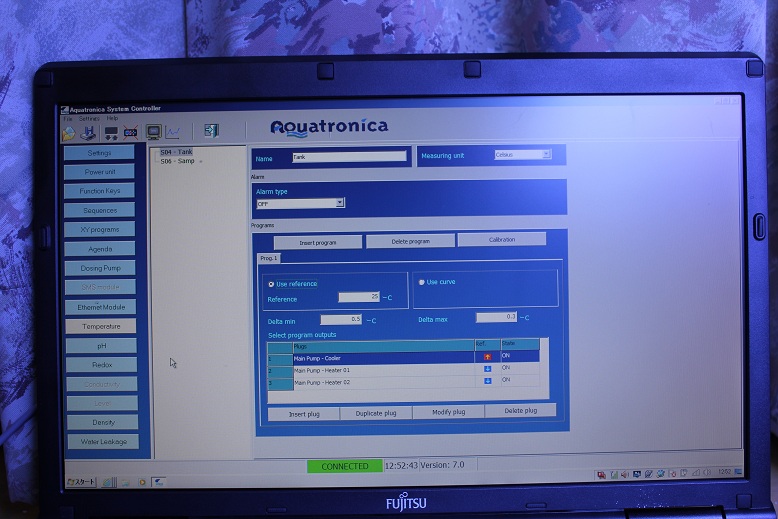Viewport: 778px width, 519px height.
Task: Click blue down arrow in Heater 02 row
Action: click(488, 381)
